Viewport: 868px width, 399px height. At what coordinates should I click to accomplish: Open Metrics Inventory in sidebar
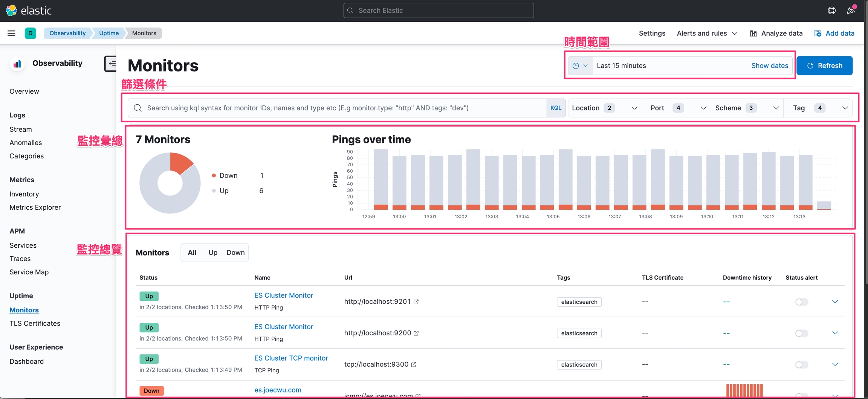click(24, 194)
